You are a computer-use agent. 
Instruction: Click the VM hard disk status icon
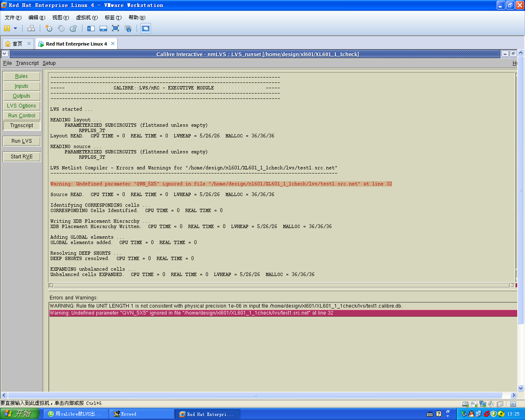(466, 404)
